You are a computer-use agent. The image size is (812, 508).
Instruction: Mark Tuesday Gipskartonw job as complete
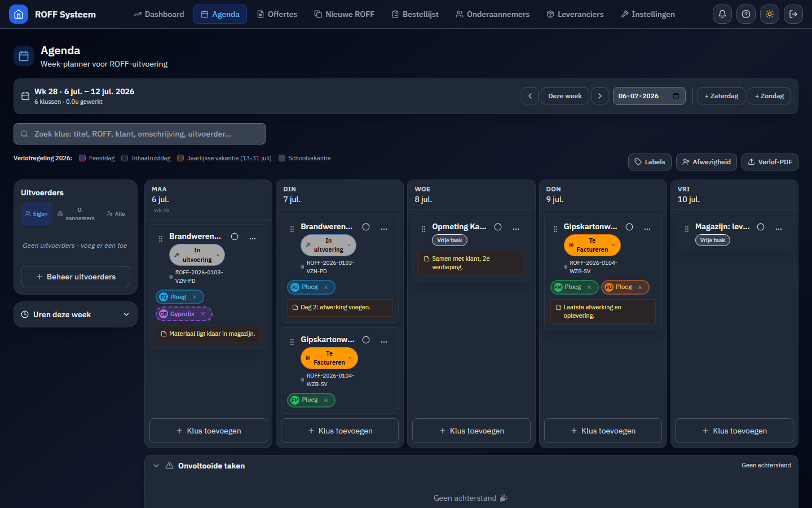tap(366, 340)
